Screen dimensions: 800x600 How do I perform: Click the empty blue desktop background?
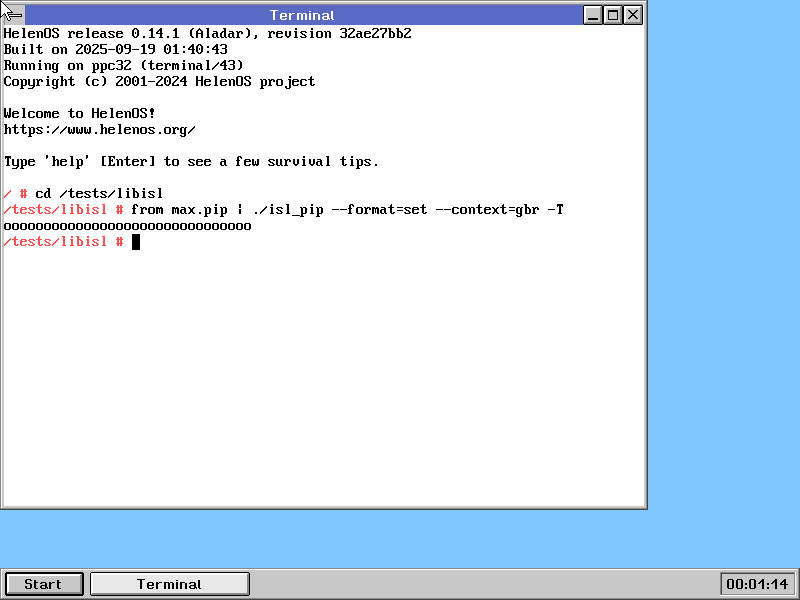point(720,300)
